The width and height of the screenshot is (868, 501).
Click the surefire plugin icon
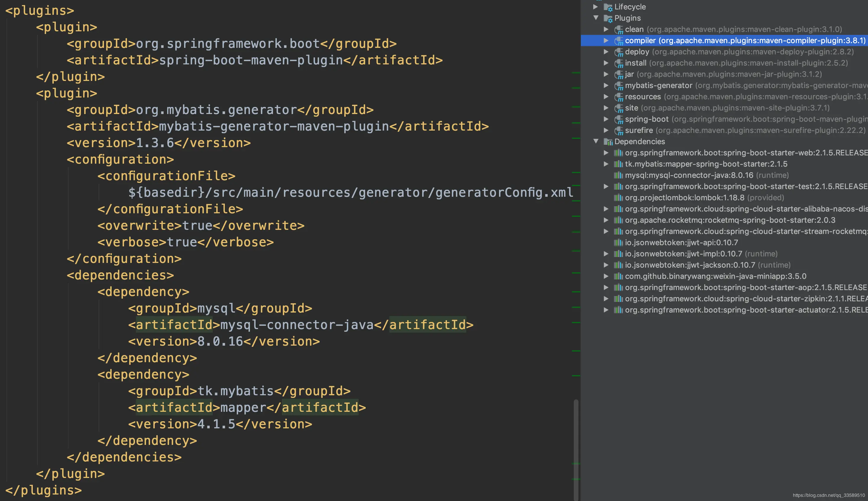click(619, 131)
